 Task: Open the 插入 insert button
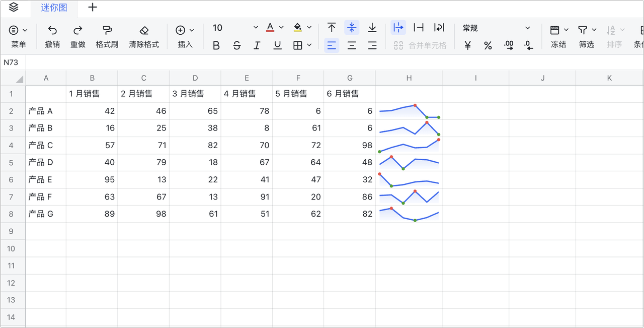pos(185,37)
